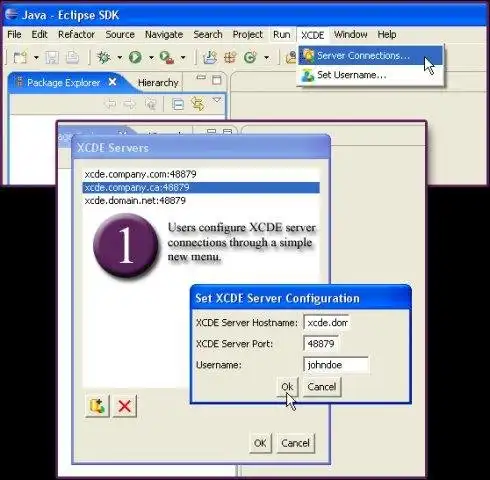490x480 pixels.
Task: Click the Open Type icon beside XCDE menu
Action: [x=291, y=58]
